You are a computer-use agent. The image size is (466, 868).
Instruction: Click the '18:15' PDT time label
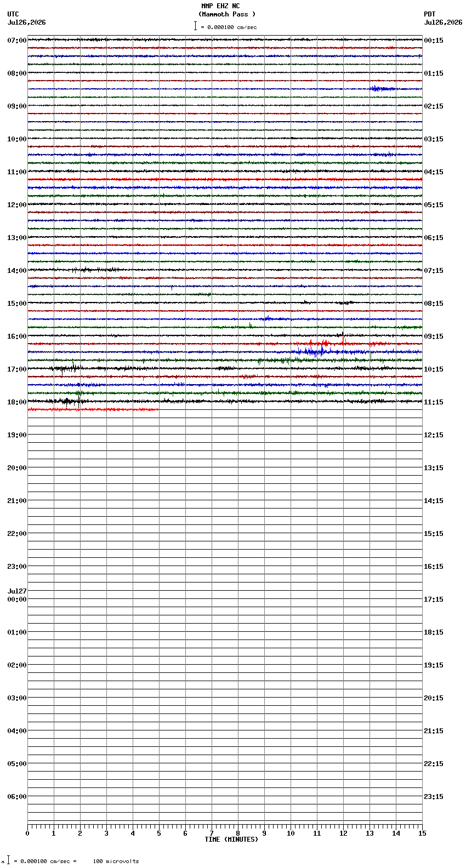click(x=434, y=632)
